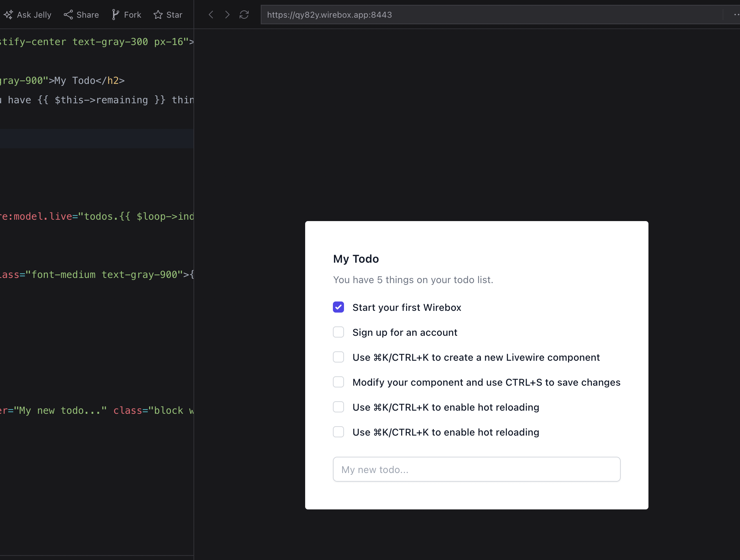Go forward in the preview browser
This screenshot has width=740, height=560.
coord(227,15)
